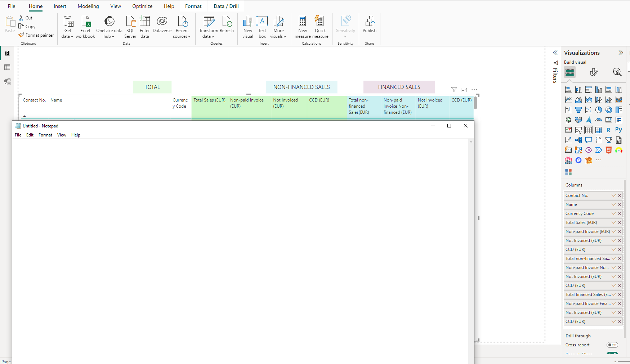Open Total Sales (EUR) field dropdown
The width and height of the screenshot is (630, 364).
(x=614, y=223)
